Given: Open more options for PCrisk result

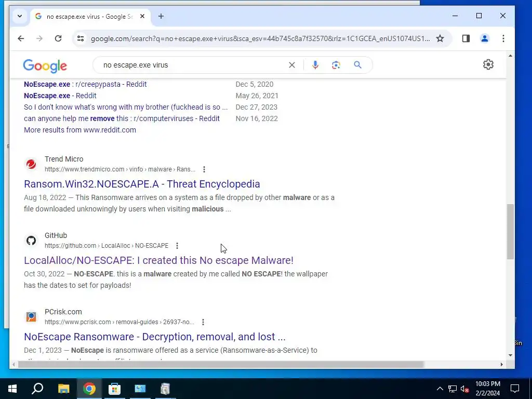Looking at the screenshot, I should tap(203, 322).
